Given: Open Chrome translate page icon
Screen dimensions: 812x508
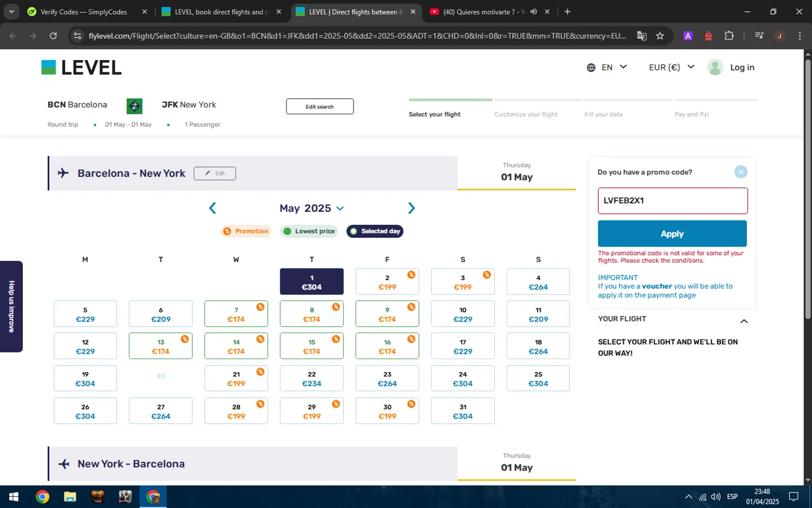Looking at the screenshot, I should tap(641, 36).
